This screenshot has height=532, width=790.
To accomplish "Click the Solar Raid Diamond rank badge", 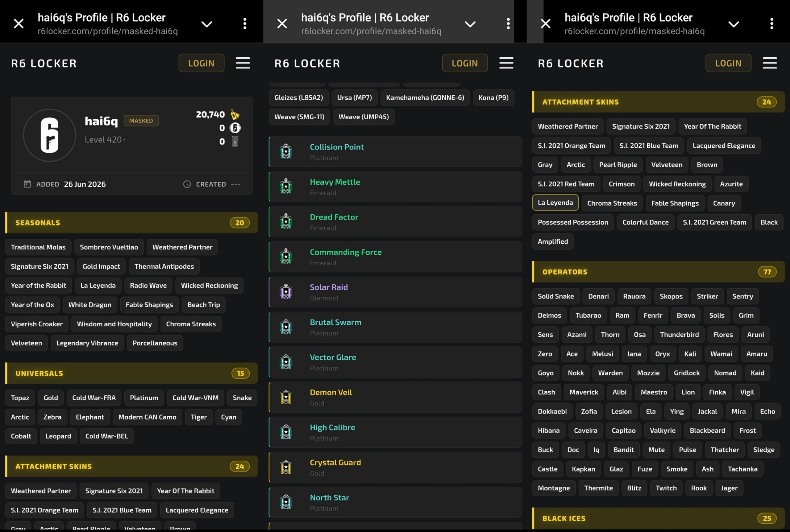I will click(286, 292).
